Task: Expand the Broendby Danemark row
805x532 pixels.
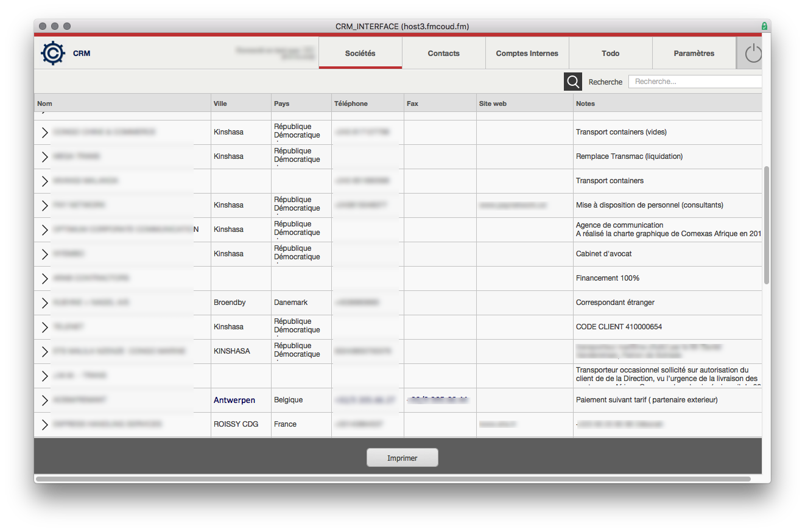Action: [44, 303]
